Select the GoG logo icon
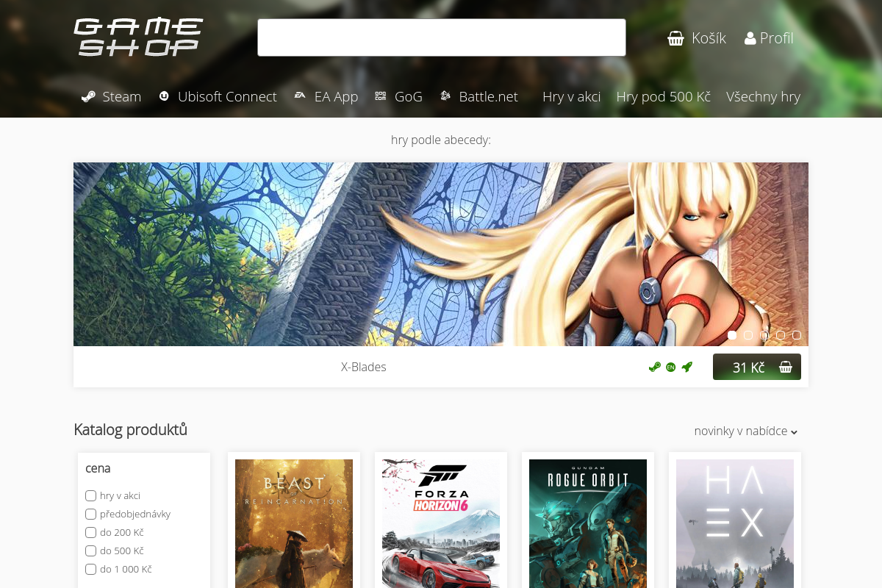Viewport: 882px width, 588px height. [x=380, y=96]
